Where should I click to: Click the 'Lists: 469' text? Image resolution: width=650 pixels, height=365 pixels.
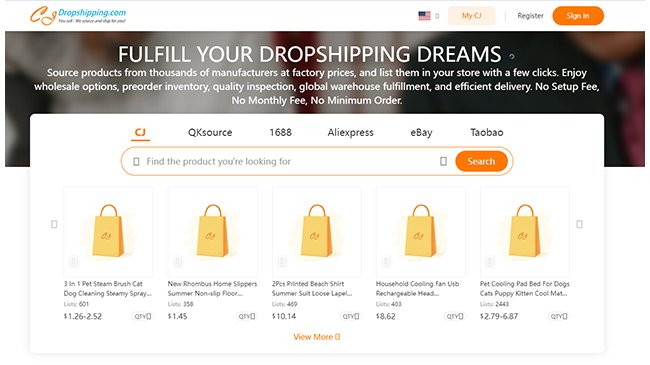(284, 304)
